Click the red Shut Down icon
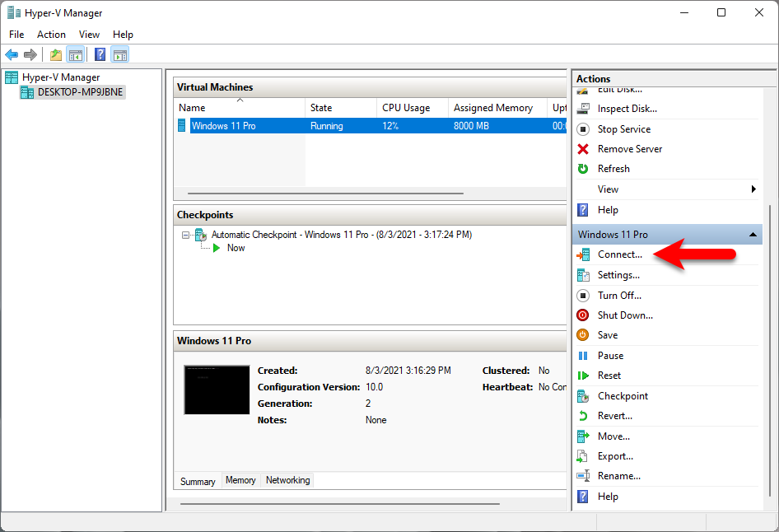This screenshot has width=779, height=532. 583,315
